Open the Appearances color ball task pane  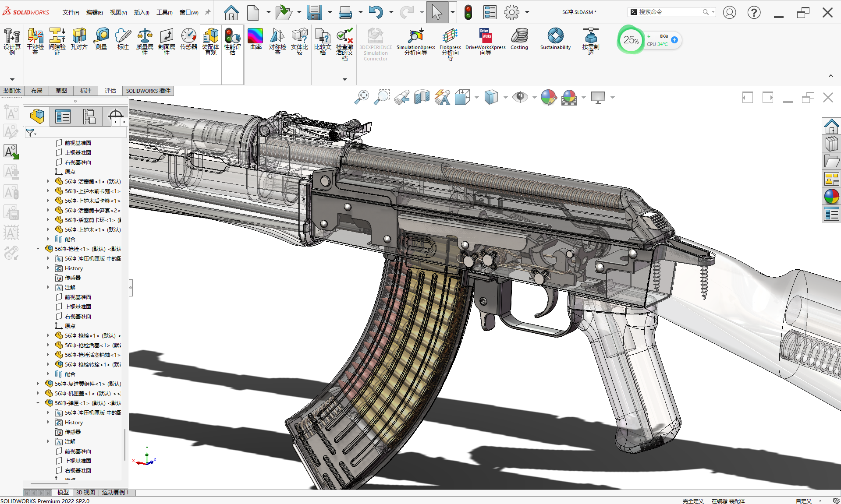(x=831, y=197)
